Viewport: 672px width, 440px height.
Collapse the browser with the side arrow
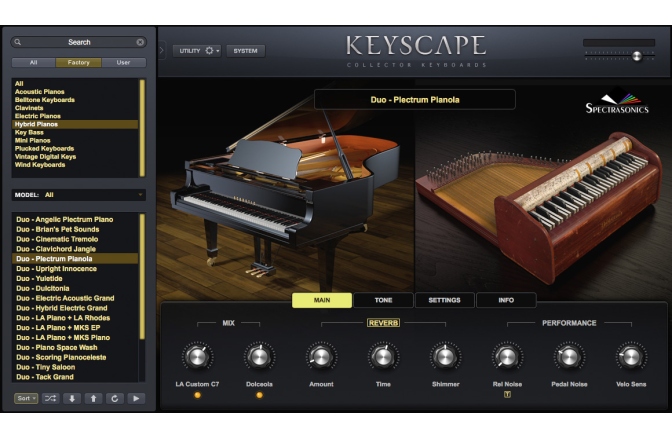click(162, 51)
